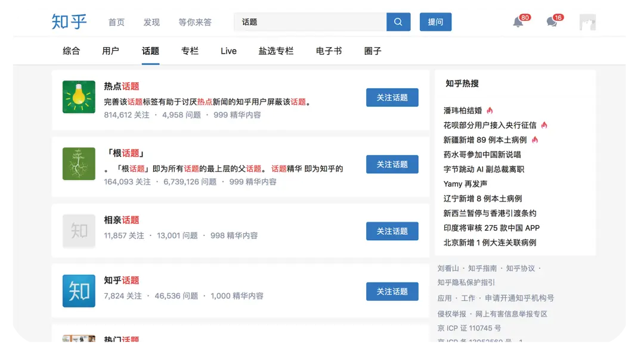This screenshot has width=644, height=351.
Task: Switch to the 专栏 tab
Action: tap(190, 51)
